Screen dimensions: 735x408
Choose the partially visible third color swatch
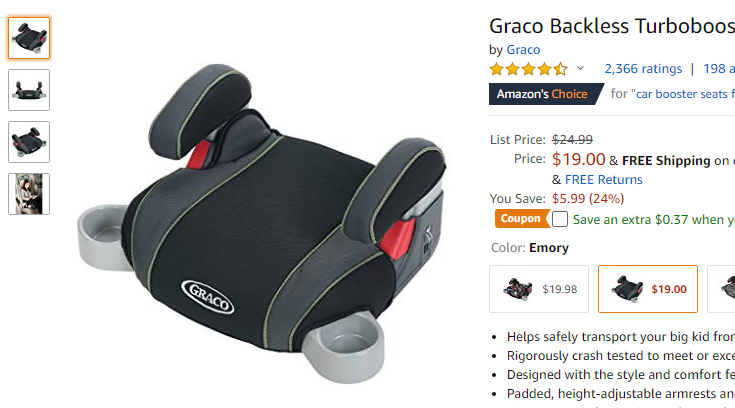721,289
